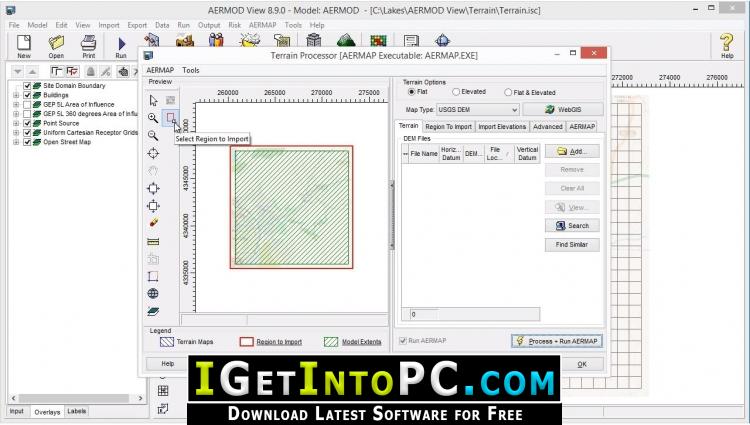Uncheck the Point Source layer
750x425 pixels.
pos(27,123)
